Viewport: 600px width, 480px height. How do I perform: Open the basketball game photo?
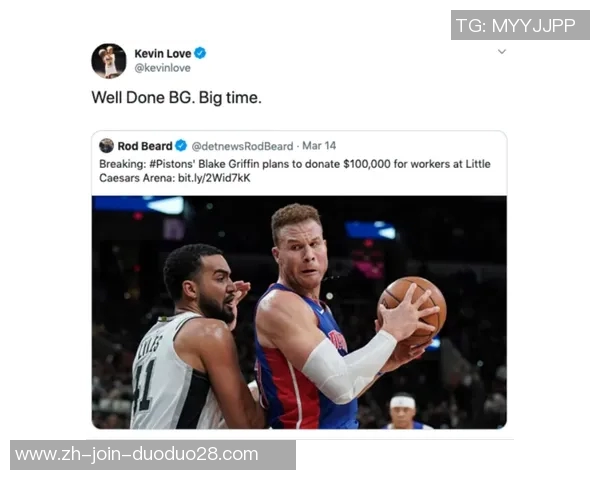click(x=299, y=312)
